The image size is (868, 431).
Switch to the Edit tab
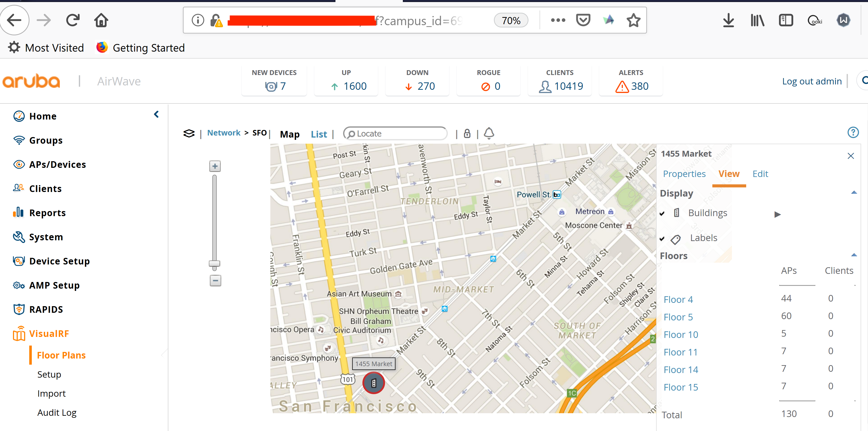pos(760,174)
